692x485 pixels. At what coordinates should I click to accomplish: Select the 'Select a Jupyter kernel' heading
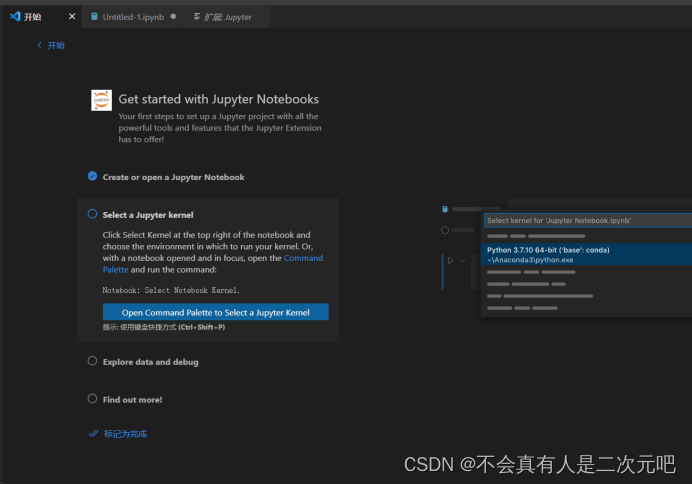[148, 215]
